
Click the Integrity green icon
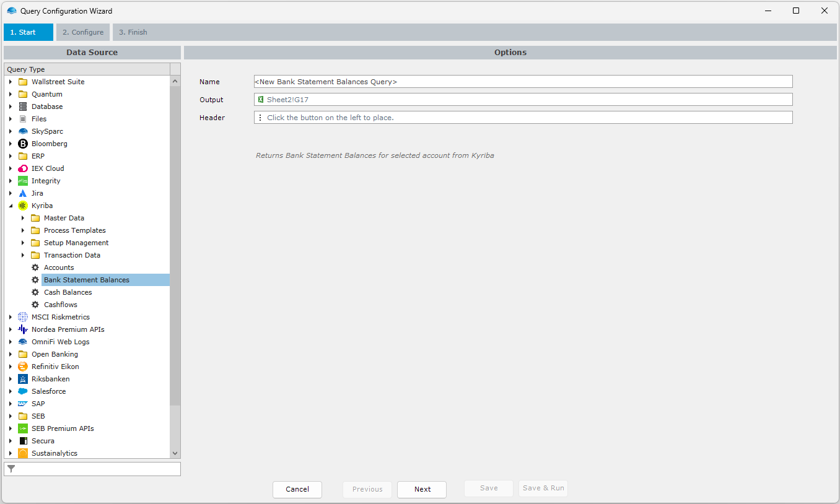pos(23,181)
